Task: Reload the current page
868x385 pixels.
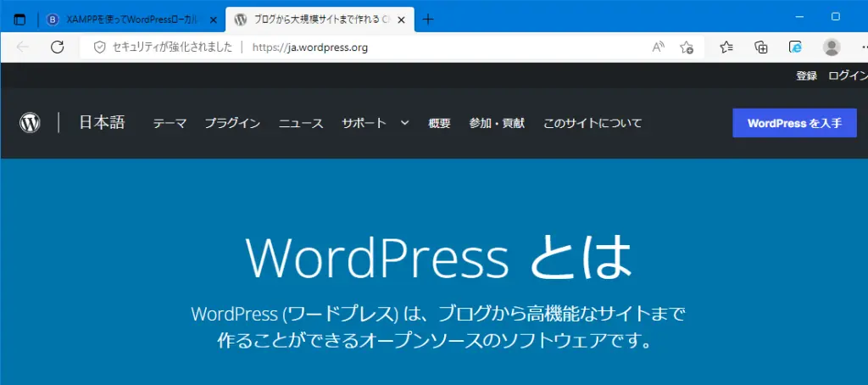Action: [x=57, y=47]
